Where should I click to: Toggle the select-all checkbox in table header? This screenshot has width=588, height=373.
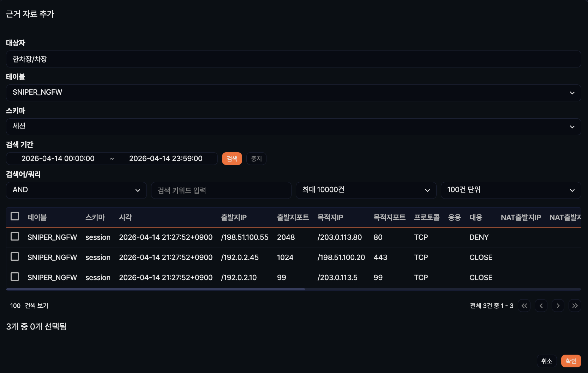click(15, 216)
